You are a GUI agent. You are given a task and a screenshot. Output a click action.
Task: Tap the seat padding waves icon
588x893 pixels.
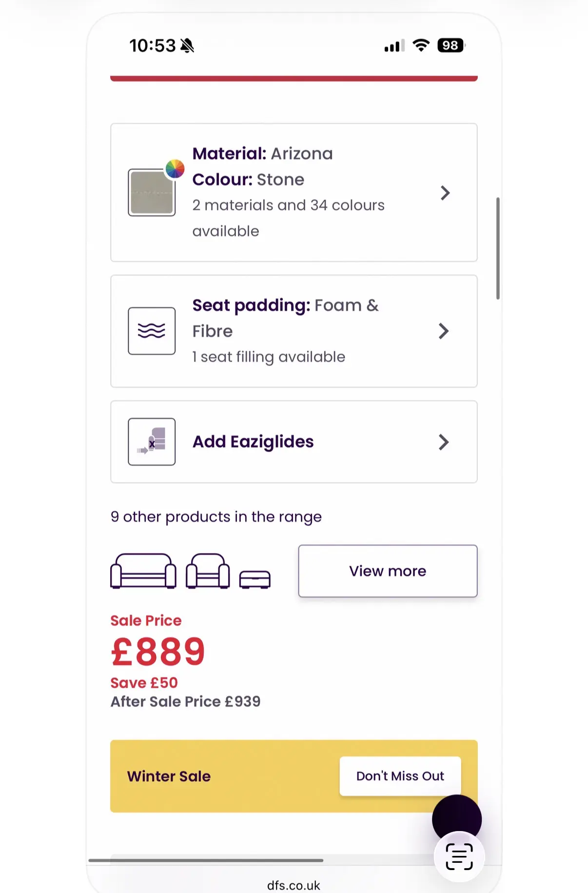[x=152, y=331]
